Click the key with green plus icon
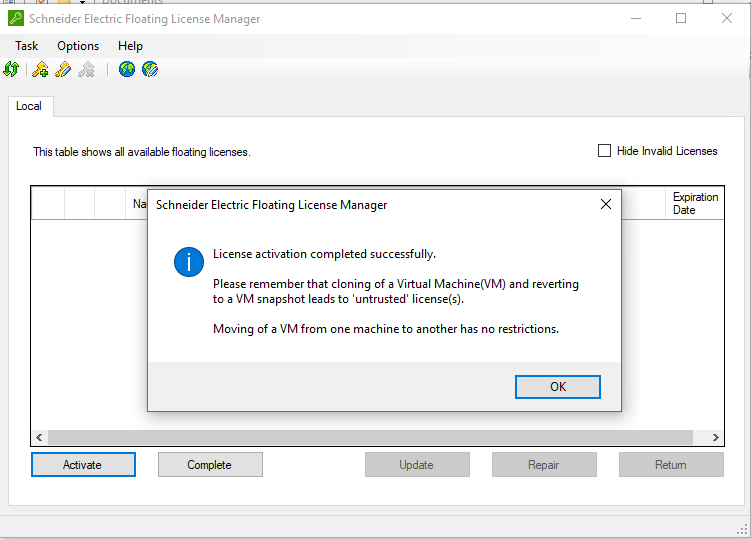751x540 pixels. [40, 69]
